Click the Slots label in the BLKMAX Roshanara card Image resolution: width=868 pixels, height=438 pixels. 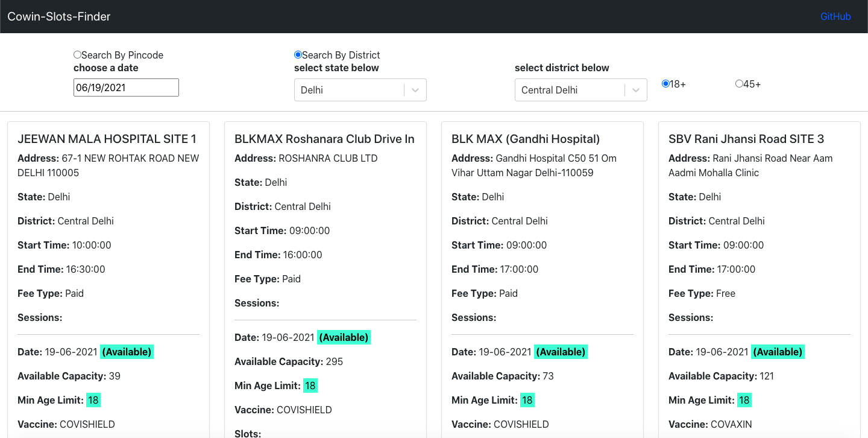coord(248,433)
